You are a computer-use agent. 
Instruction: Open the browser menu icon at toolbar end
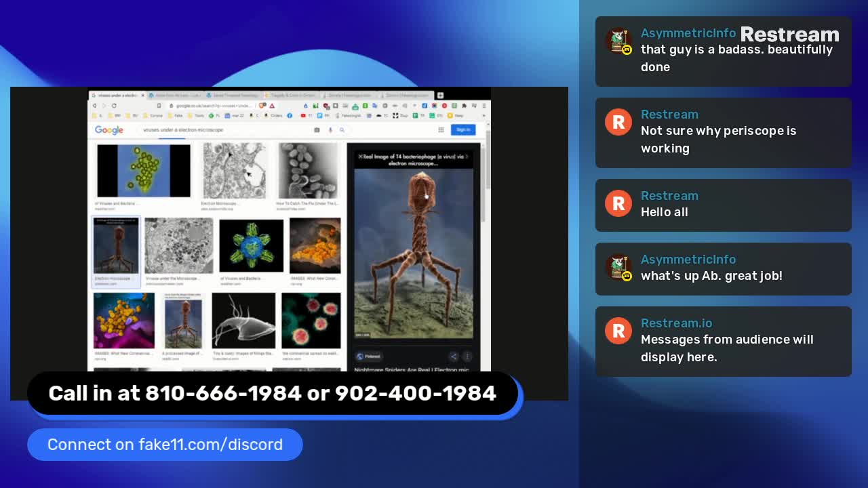(484, 106)
